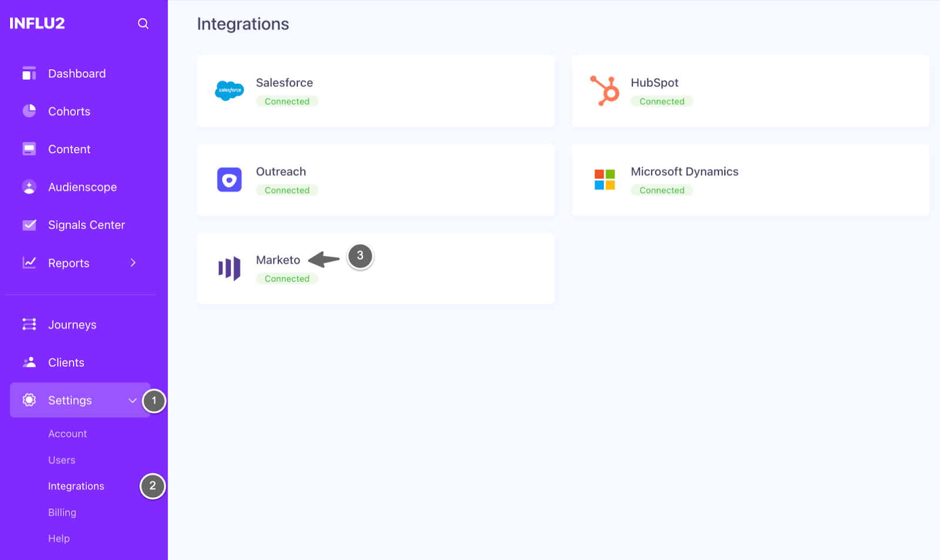Viewport: 940px width, 560px height.
Task: Select Integrations in the Settings submenu
Action: [76, 486]
